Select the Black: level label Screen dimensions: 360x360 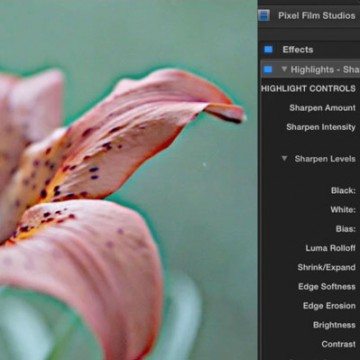point(343,191)
